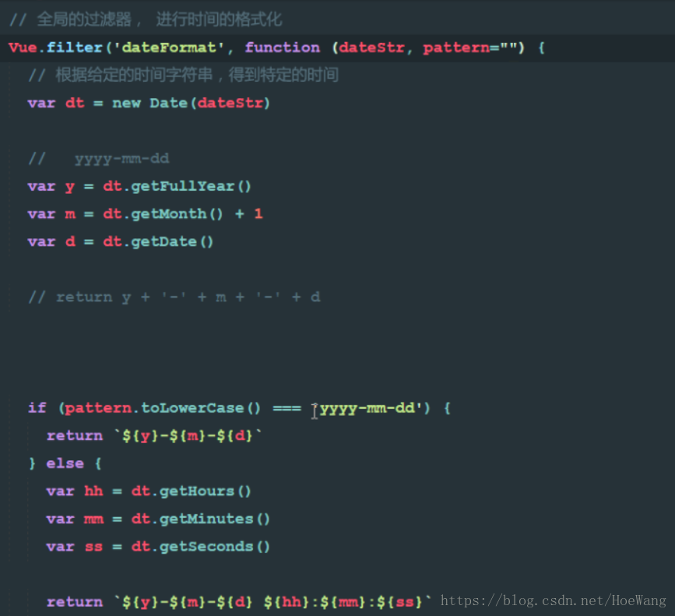Image resolution: width=675 pixels, height=616 pixels.
Task: Click the template return `${y}-${m}-${d}` line
Action: click(x=154, y=435)
